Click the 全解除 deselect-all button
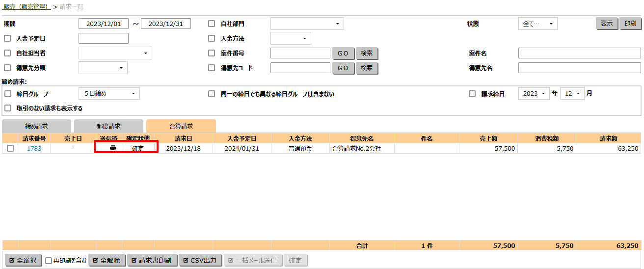Image resolution: width=644 pixels, height=269 pixels. (x=107, y=260)
